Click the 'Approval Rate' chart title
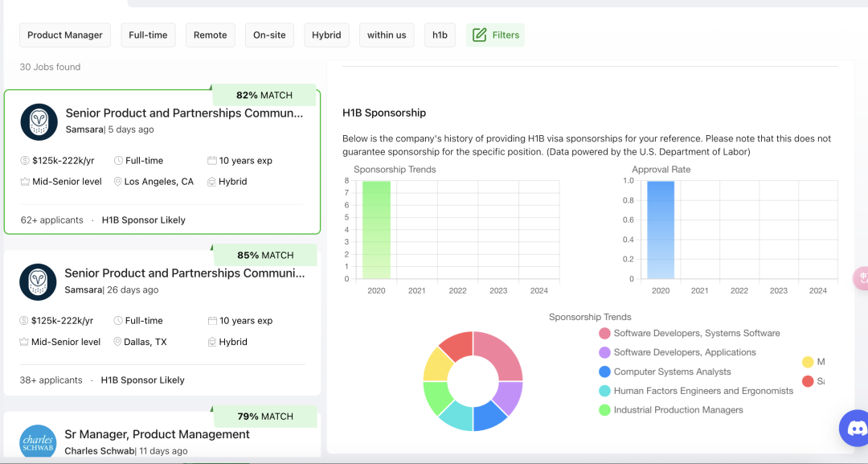 pyautogui.click(x=661, y=170)
